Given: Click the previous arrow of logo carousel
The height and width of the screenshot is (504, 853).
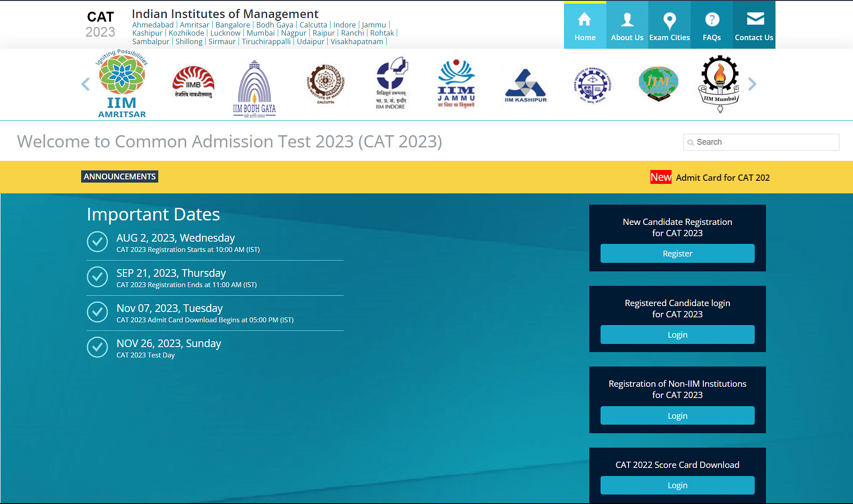Looking at the screenshot, I should tap(85, 84).
